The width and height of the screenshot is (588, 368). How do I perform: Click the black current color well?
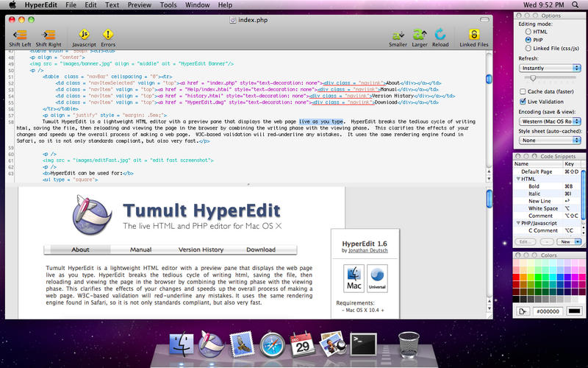point(575,311)
